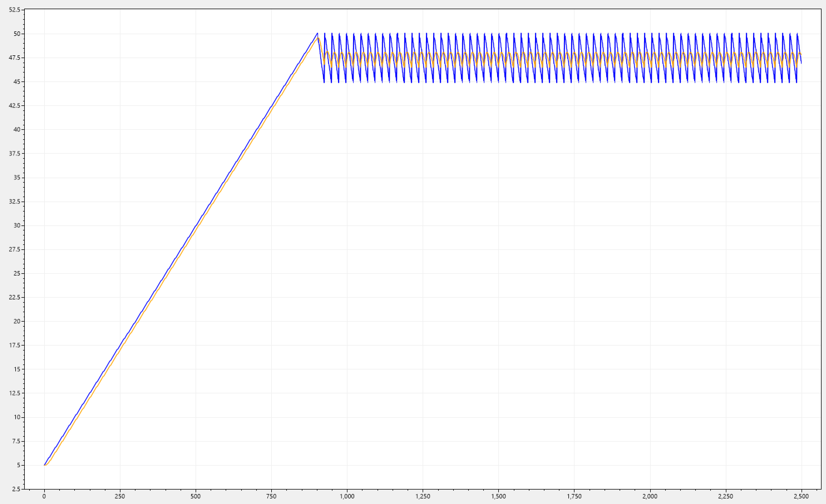826x504 pixels.
Task: Click the x-axis label 1,250
Action: [423, 496]
